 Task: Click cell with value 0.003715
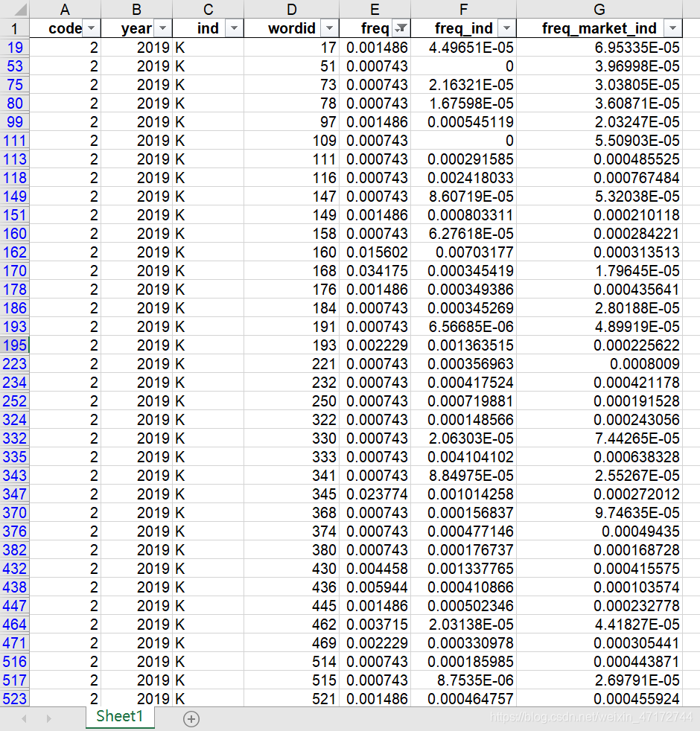[375, 625]
